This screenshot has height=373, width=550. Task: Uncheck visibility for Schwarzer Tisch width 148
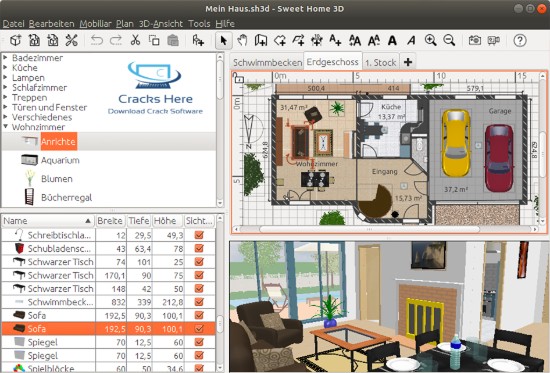click(199, 288)
